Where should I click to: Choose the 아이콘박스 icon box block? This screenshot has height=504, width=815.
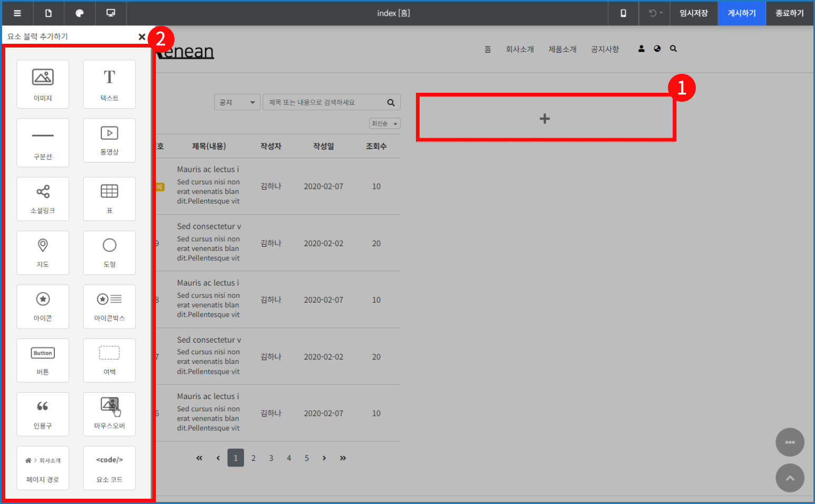click(109, 306)
